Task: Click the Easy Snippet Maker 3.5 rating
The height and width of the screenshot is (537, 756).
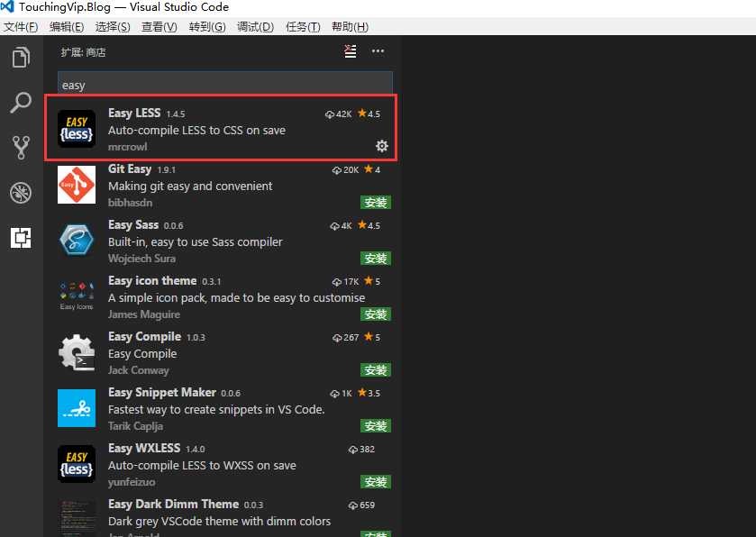Action: click(x=369, y=393)
